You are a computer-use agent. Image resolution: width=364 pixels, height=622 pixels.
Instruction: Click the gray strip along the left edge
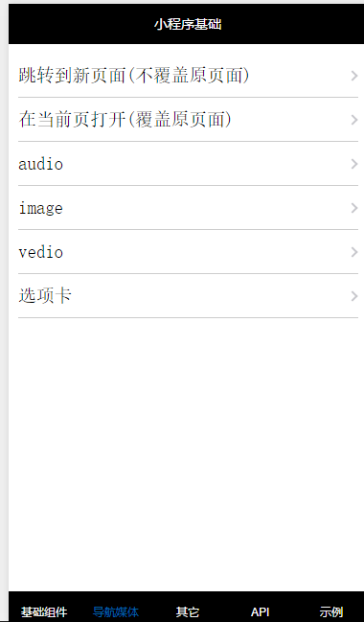[x=4, y=311]
